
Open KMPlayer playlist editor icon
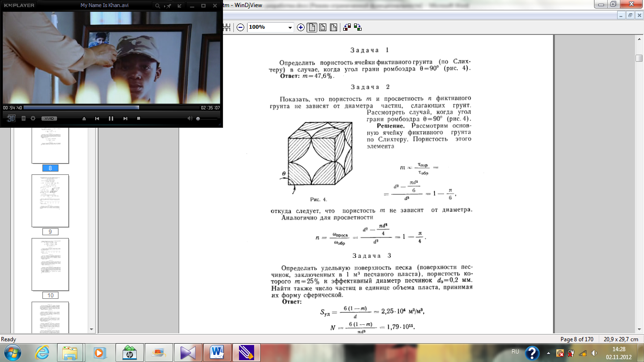point(24,118)
